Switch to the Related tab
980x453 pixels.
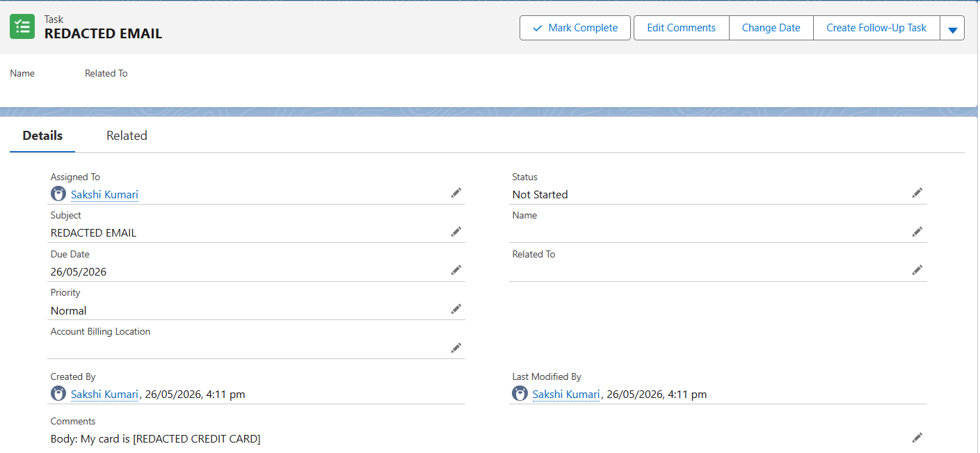127,136
